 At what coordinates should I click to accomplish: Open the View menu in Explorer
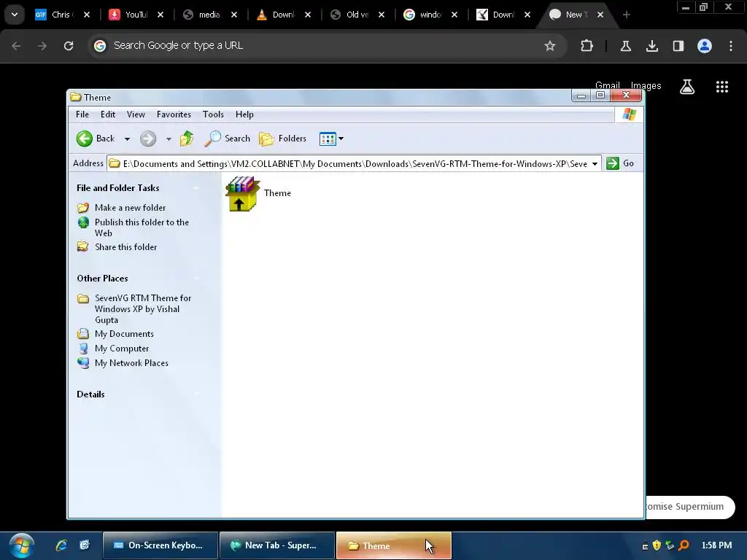click(x=136, y=114)
